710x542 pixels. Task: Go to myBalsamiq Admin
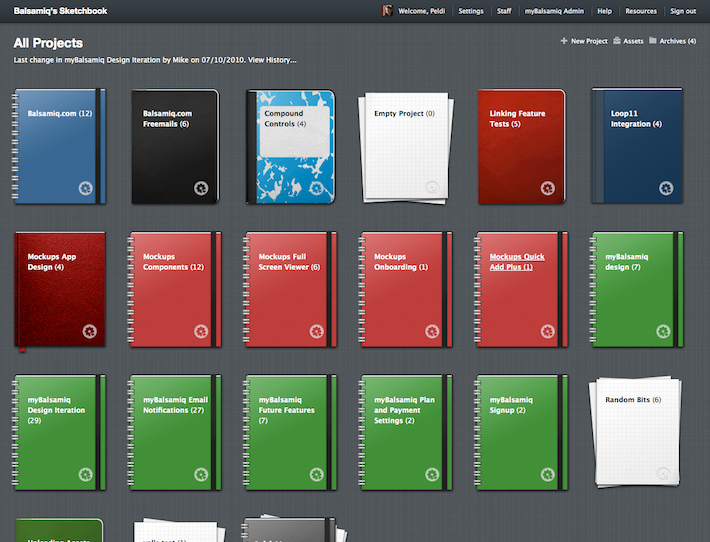(554, 11)
